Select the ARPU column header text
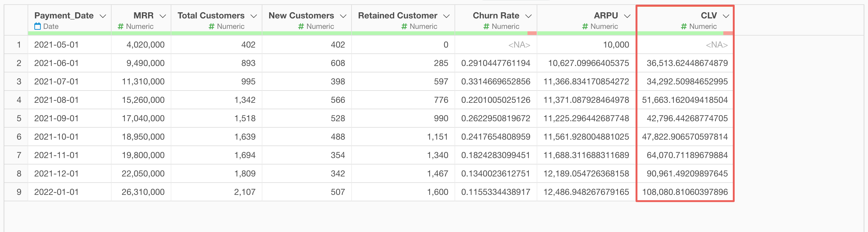The width and height of the screenshot is (868, 232). click(606, 16)
